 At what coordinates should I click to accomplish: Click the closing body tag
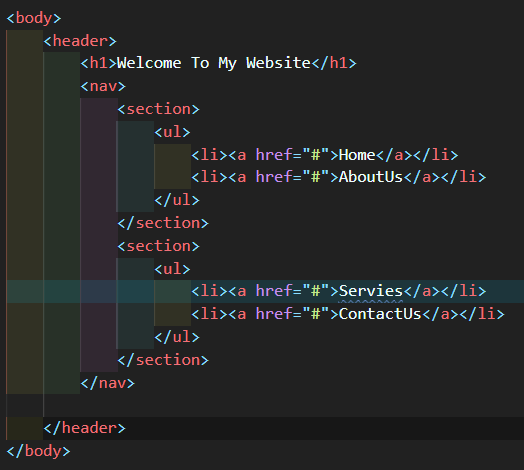pos(38,451)
